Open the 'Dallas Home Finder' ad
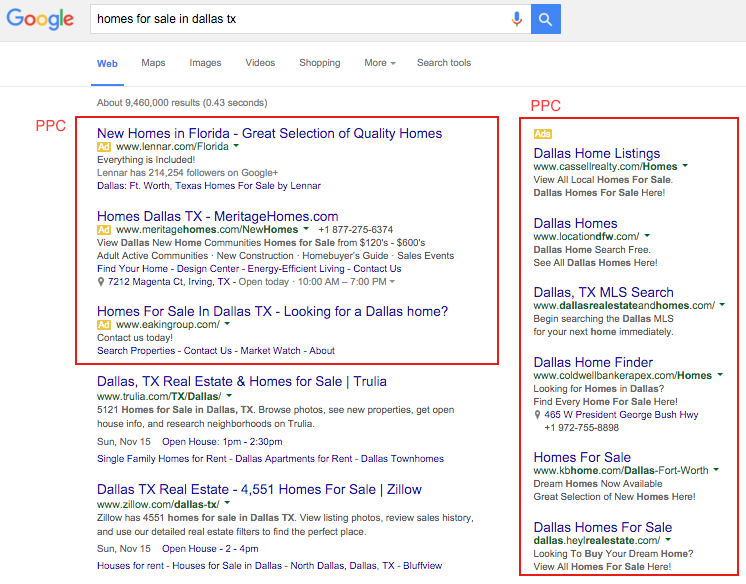Screen dimensions: 746x584 (593, 362)
